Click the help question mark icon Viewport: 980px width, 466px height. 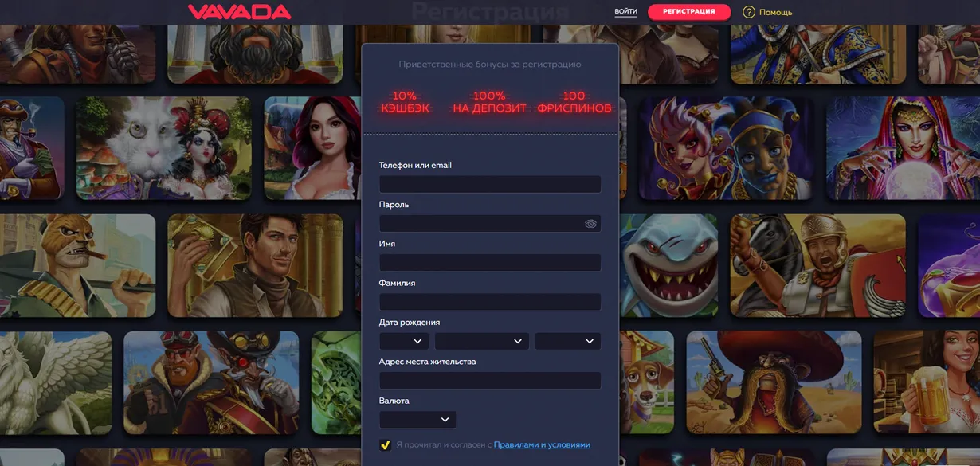pyautogui.click(x=748, y=12)
